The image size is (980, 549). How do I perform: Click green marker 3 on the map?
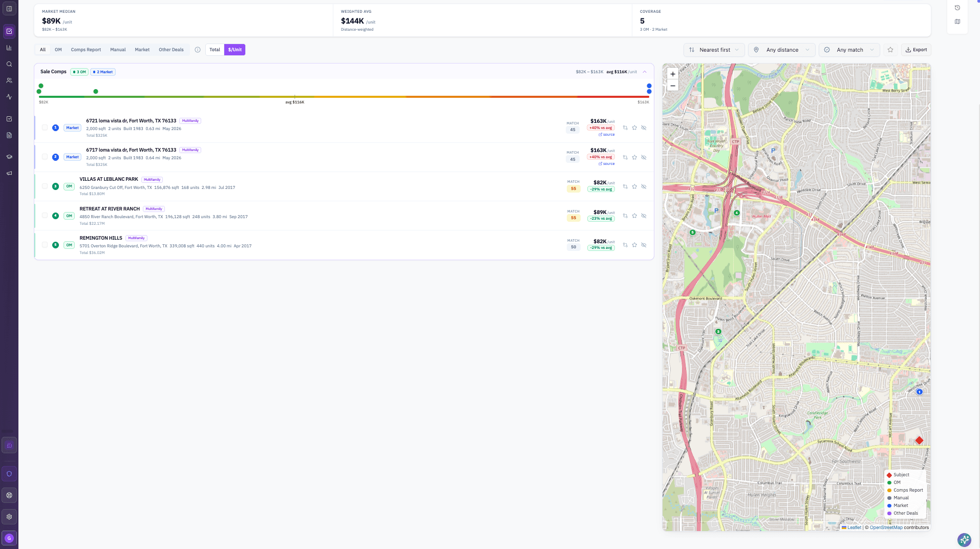(718, 332)
